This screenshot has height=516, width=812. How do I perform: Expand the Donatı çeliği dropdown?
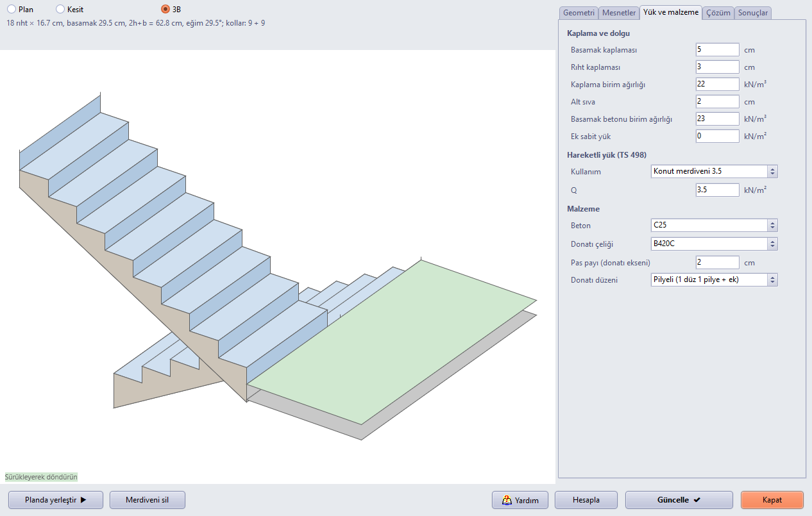714,244
